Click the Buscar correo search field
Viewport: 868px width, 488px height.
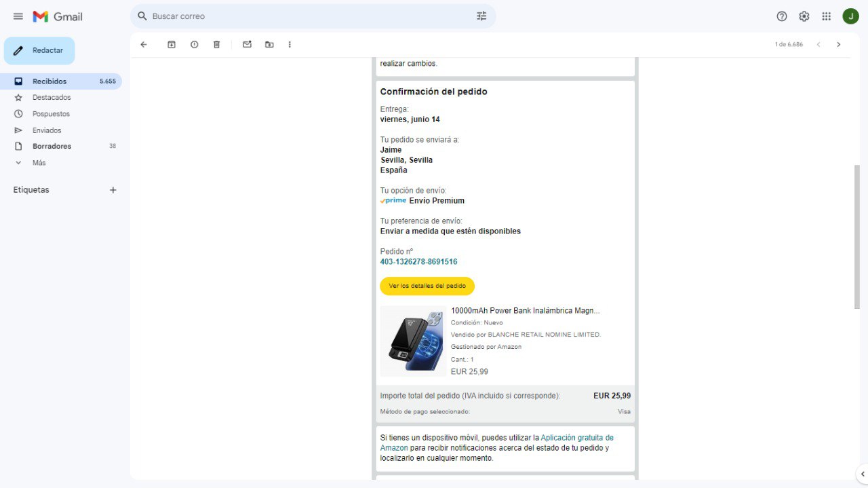pos(305,16)
